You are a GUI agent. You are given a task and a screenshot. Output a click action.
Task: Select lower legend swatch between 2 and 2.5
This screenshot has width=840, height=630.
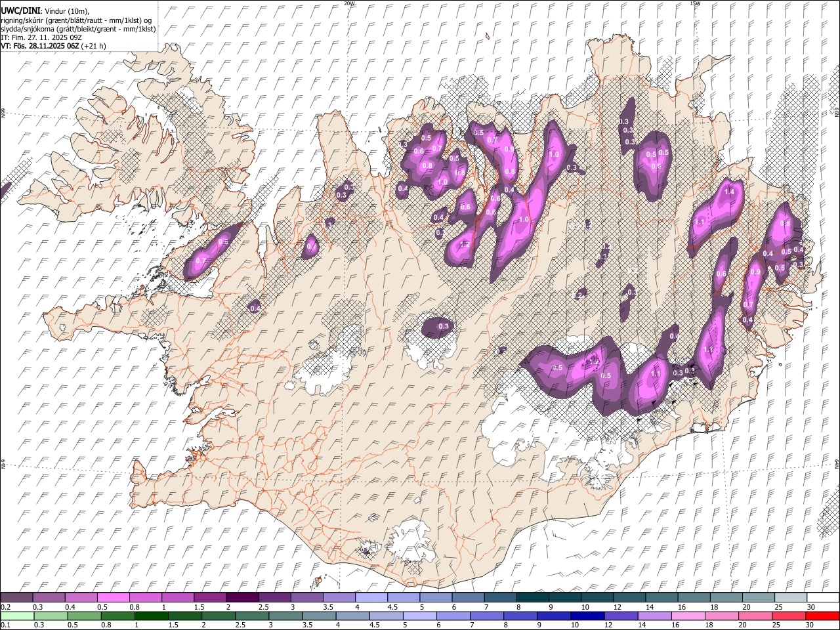pos(220,616)
